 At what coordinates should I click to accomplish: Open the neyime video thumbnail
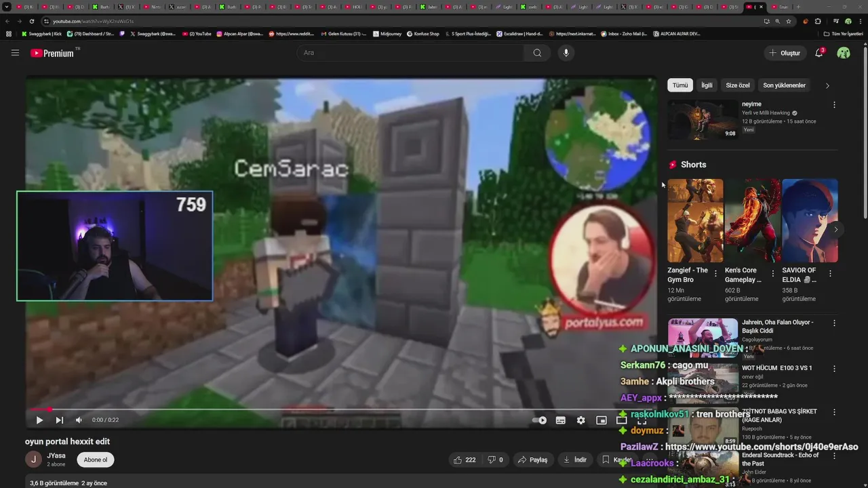703,120
